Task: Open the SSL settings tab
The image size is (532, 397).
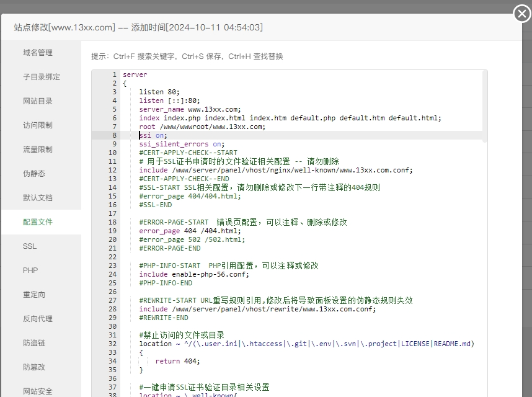Action: (x=30, y=246)
